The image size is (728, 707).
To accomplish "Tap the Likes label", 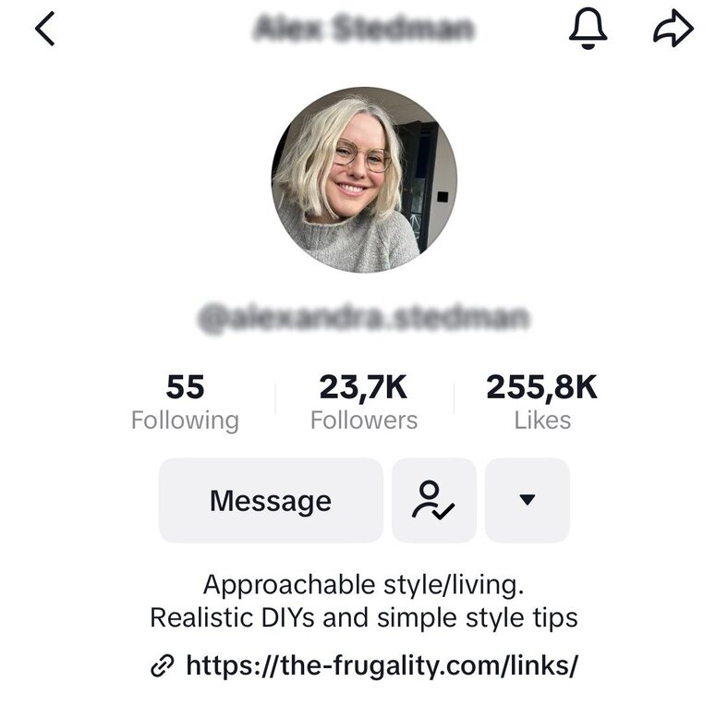I will pos(542,421).
